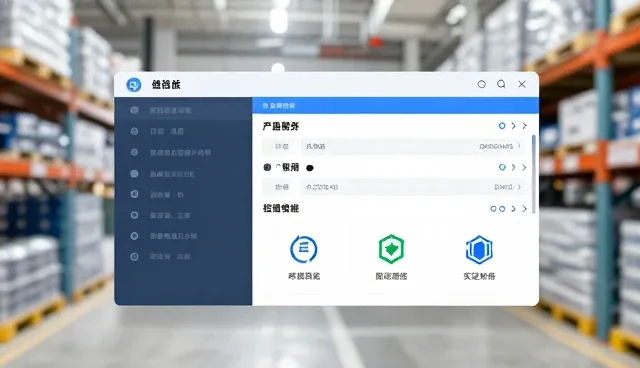Screen dimensions: 640x368
Task: Click the vertical scrollbar in the right panel
Action: click(534, 174)
